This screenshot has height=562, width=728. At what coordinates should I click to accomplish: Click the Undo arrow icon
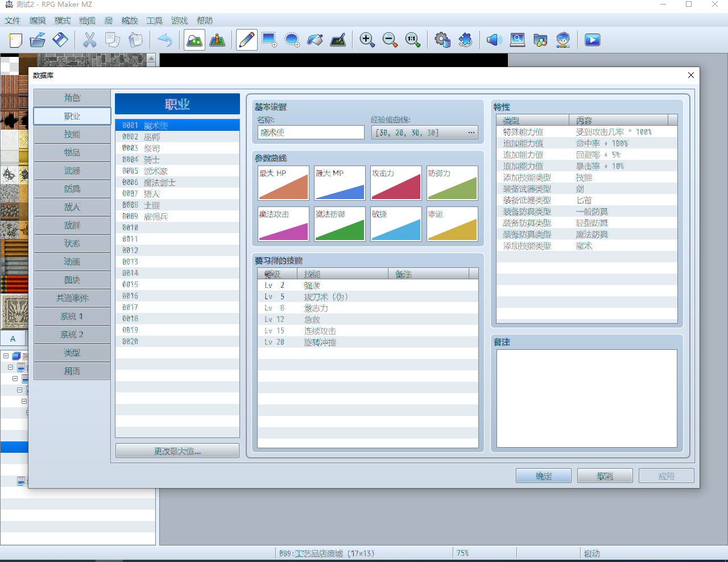pyautogui.click(x=165, y=40)
